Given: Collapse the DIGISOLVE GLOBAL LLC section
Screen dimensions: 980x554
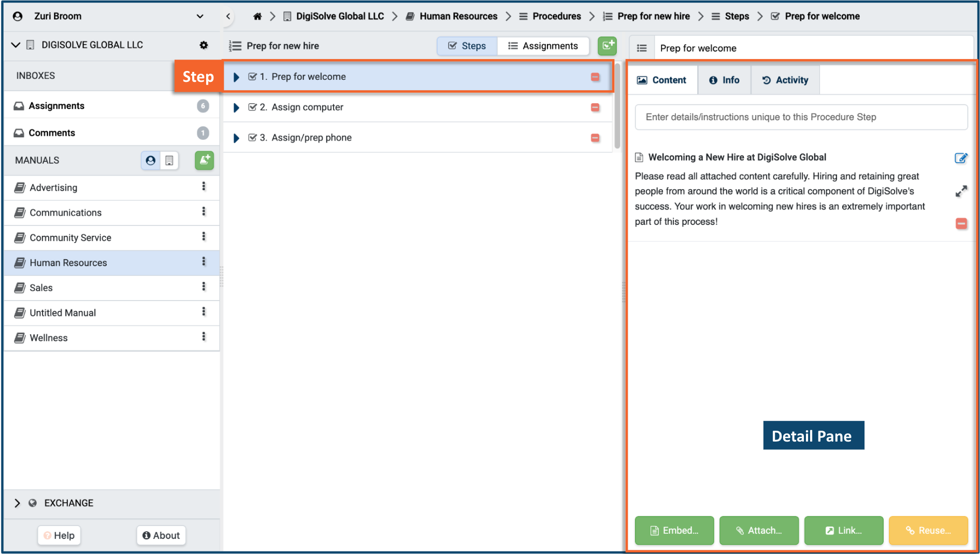Looking at the screenshot, I should (x=16, y=45).
